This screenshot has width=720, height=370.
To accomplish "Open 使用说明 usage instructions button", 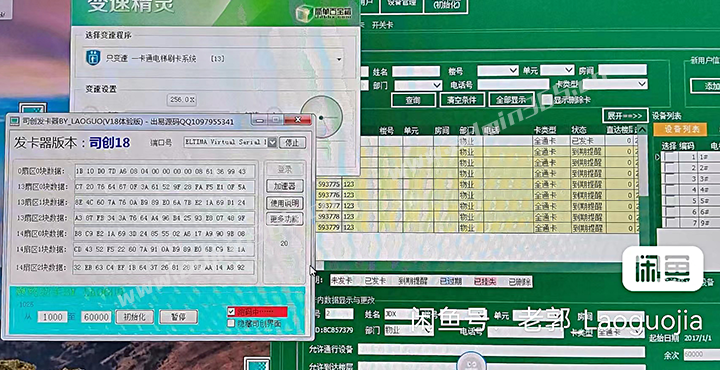I will pos(285,203).
